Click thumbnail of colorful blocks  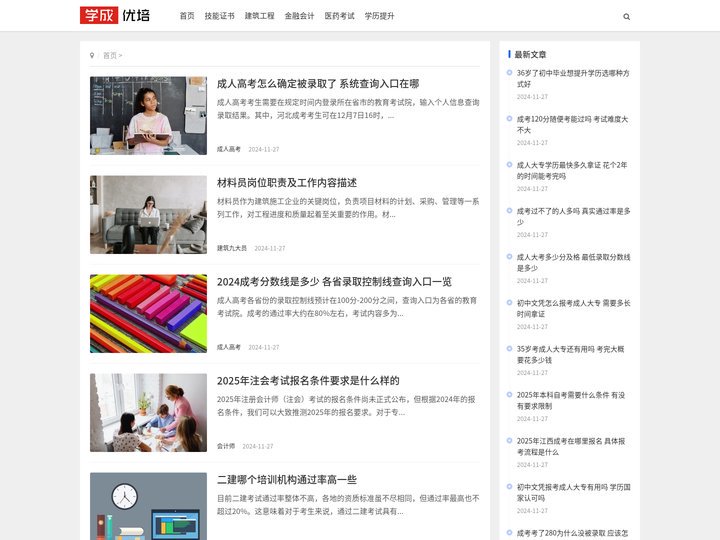148,314
